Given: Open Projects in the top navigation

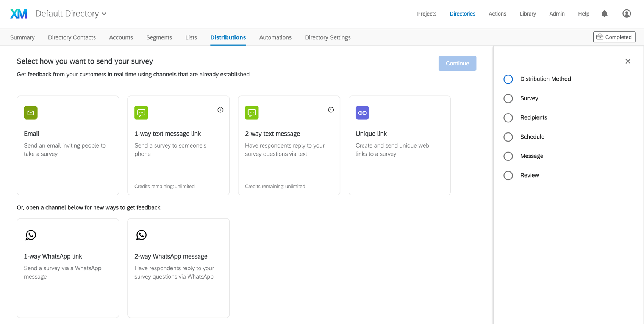Looking at the screenshot, I should 427,14.
